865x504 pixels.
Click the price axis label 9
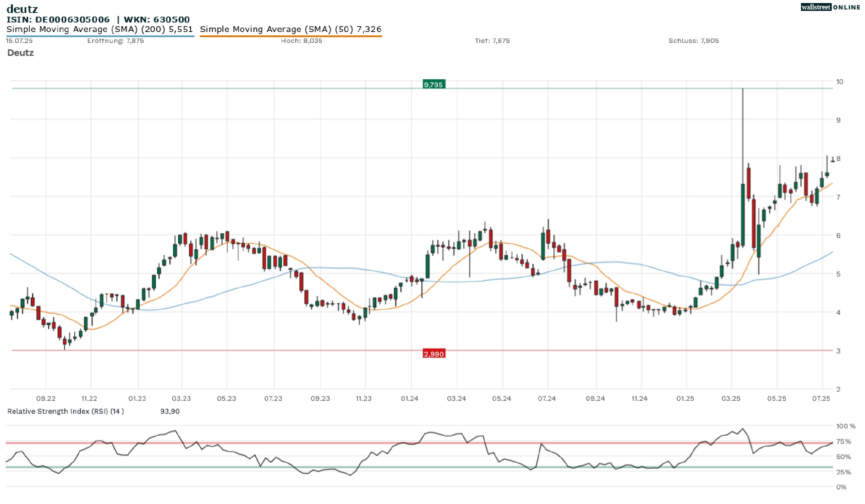tap(838, 120)
